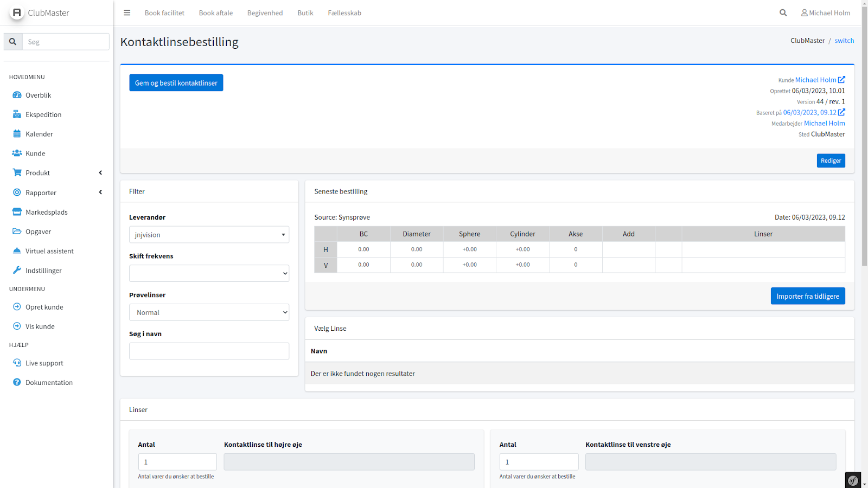868x488 pixels.
Task: Click the ClubMaster logo icon
Action: [x=17, y=12]
